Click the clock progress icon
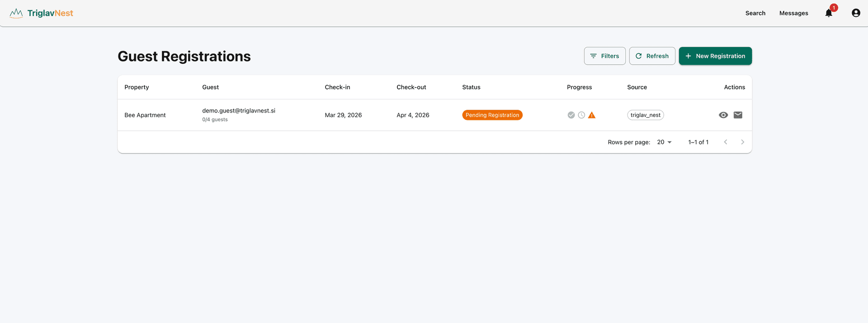868x323 pixels. [x=581, y=115]
